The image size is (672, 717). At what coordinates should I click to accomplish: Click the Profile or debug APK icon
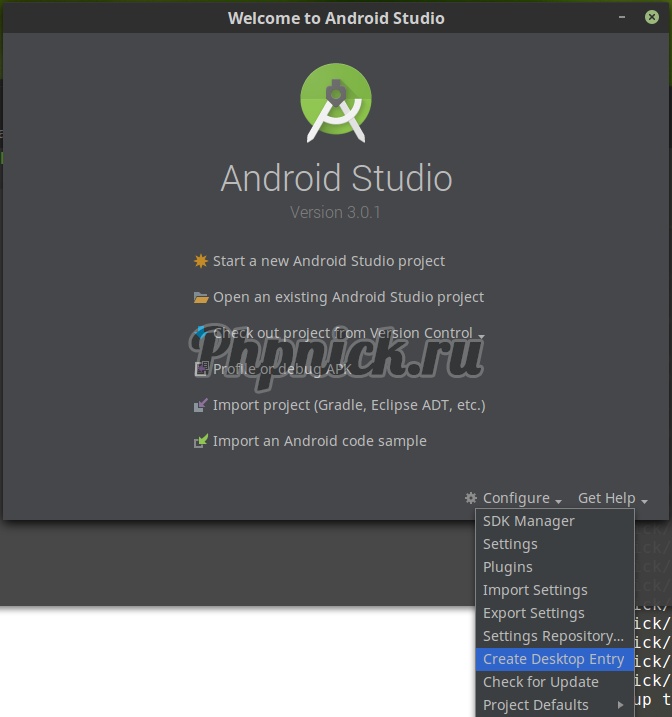(x=200, y=369)
